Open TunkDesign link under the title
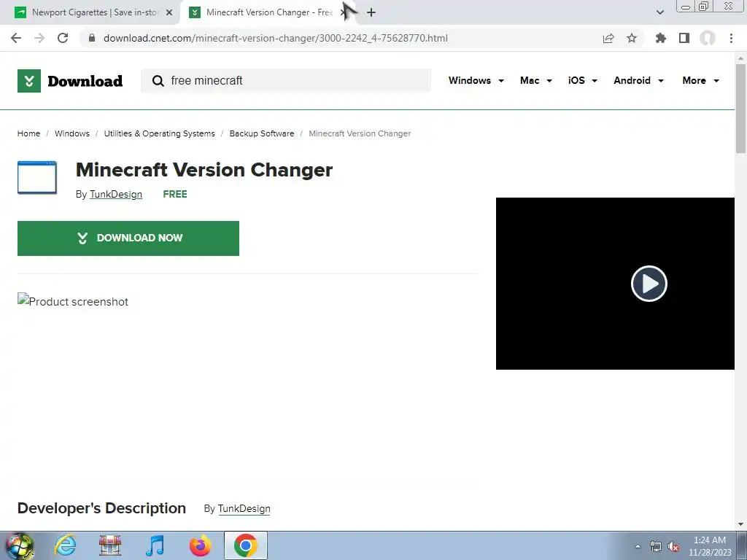 [116, 194]
